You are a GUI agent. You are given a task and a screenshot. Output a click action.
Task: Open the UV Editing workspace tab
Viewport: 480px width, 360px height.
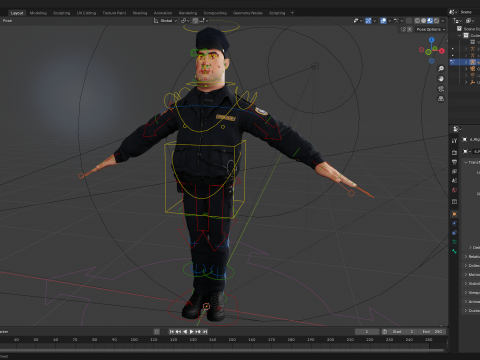point(86,13)
